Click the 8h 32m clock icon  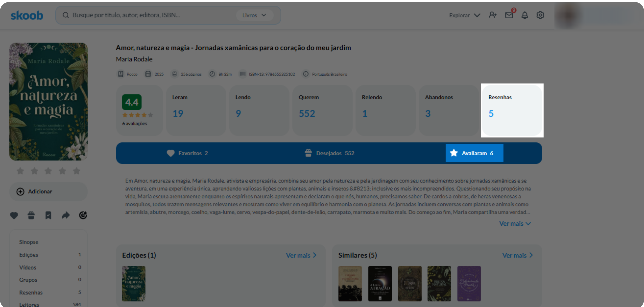(x=212, y=74)
